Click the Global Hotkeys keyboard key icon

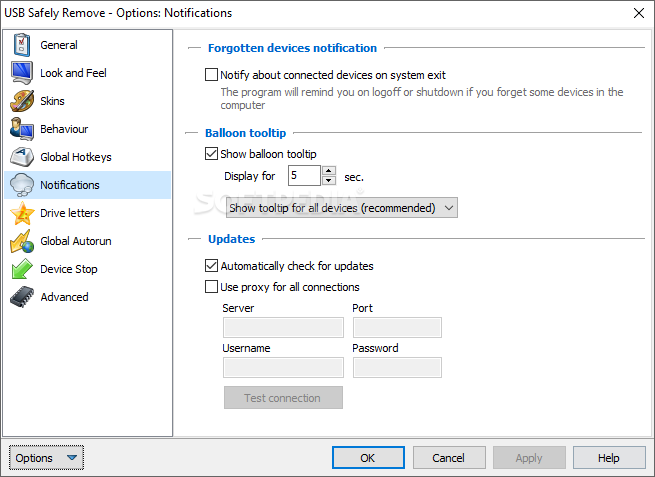[22, 157]
